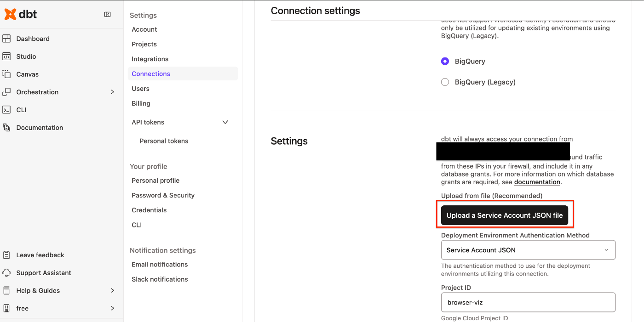Viewport: 644px width, 322px height.
Task: Click the building icon beside free
Action: click(6, 308)
